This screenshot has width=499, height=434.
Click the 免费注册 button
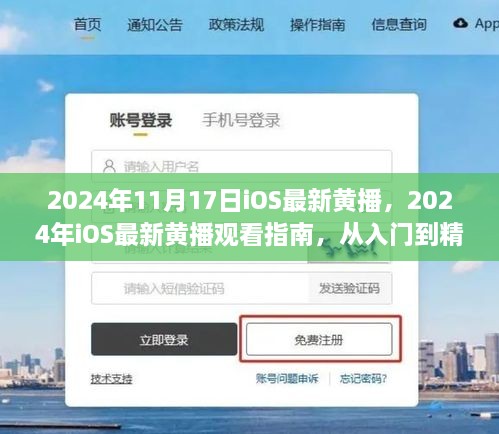319,339
